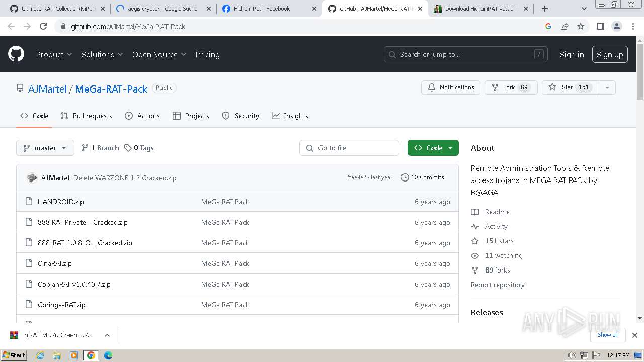Go back with browser back arrow
Image resolution: width=644 pixels, height=362 pixels.
(x=11, y=26)
